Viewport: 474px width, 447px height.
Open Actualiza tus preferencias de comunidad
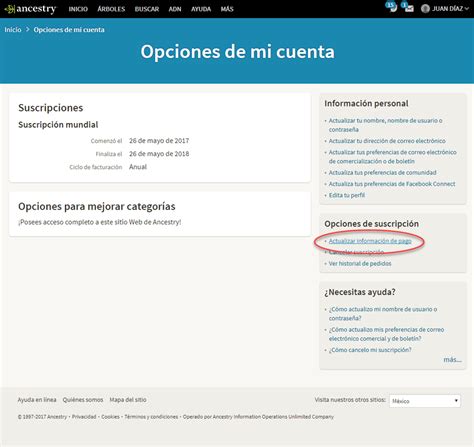(382, 173)
